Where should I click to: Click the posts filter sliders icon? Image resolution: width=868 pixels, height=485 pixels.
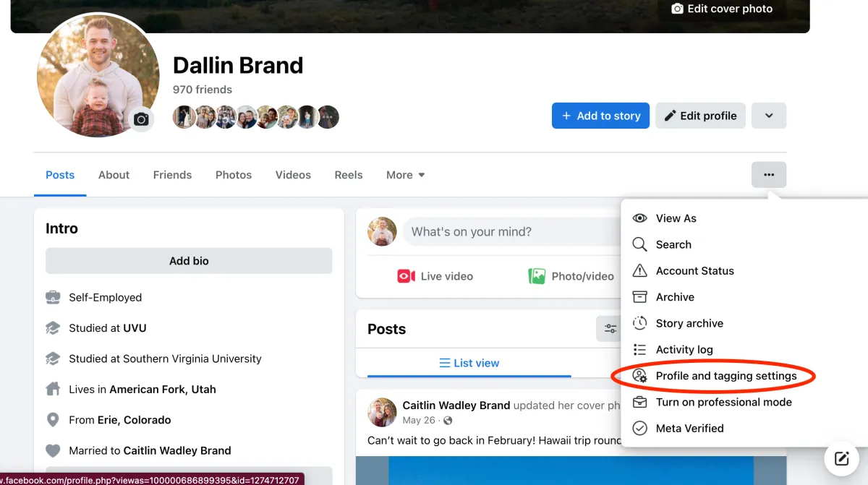[x=610, y=329]
